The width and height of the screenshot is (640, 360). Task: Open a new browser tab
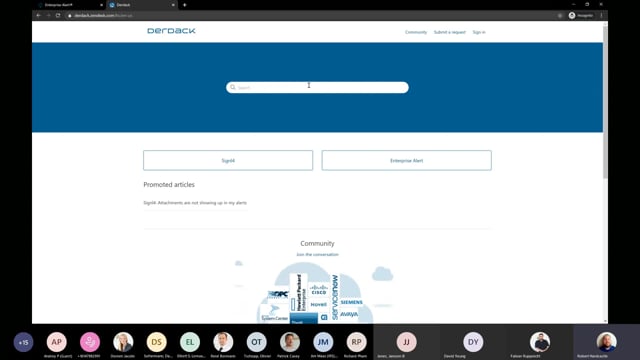click(184, 5)
